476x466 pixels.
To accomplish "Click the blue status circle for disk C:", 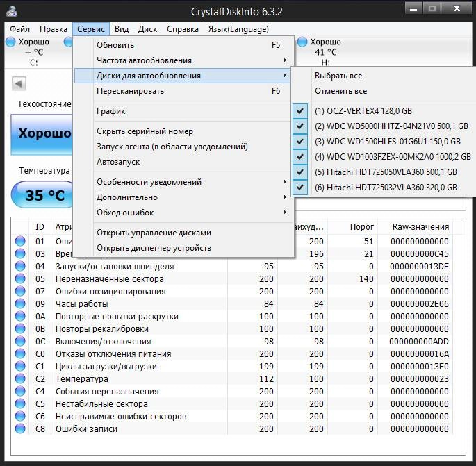I will click(10, 42).
